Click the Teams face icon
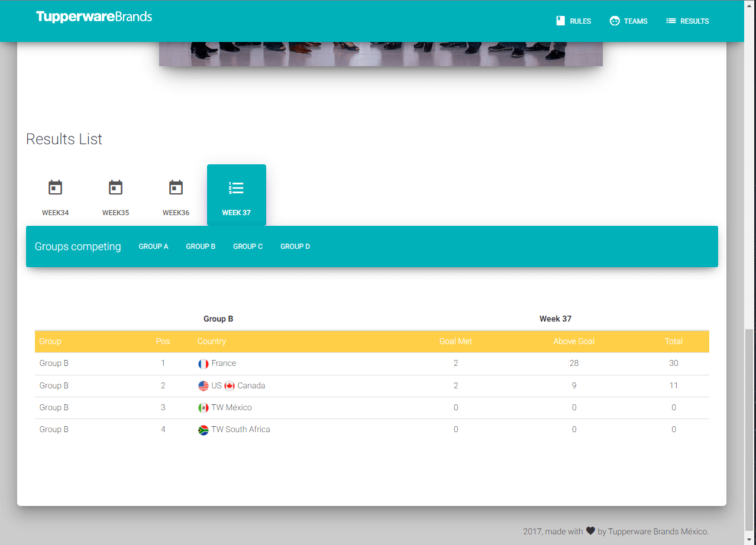 (x=615, y=21)
